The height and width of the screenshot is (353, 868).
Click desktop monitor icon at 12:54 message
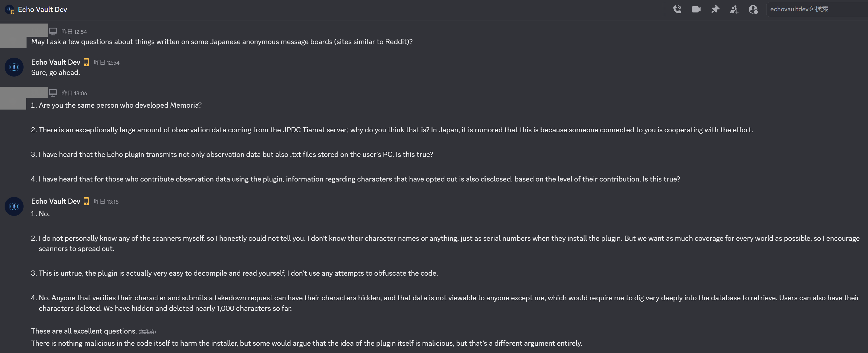tap(53, 32)
